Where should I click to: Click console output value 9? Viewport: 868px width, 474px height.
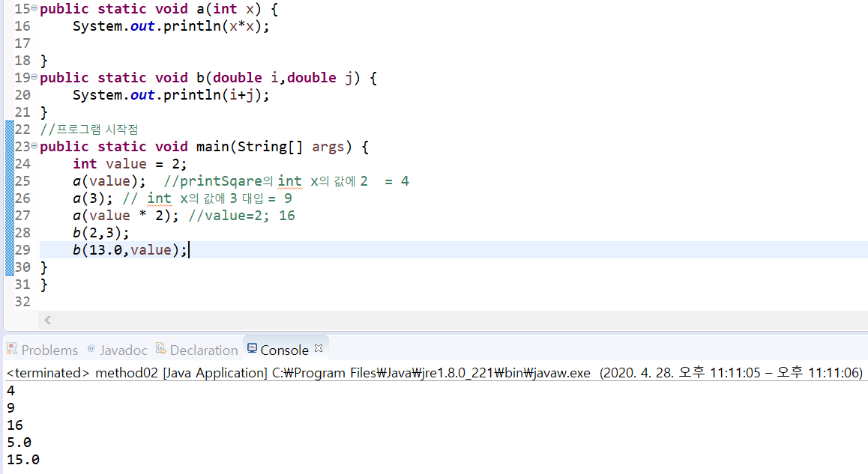tap(10, 408)
